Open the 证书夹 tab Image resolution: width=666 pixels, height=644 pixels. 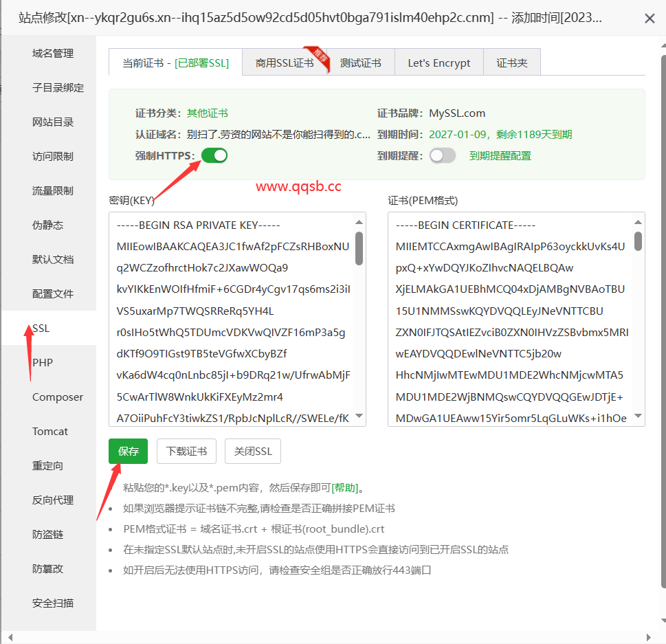click(x=512, y=63)
